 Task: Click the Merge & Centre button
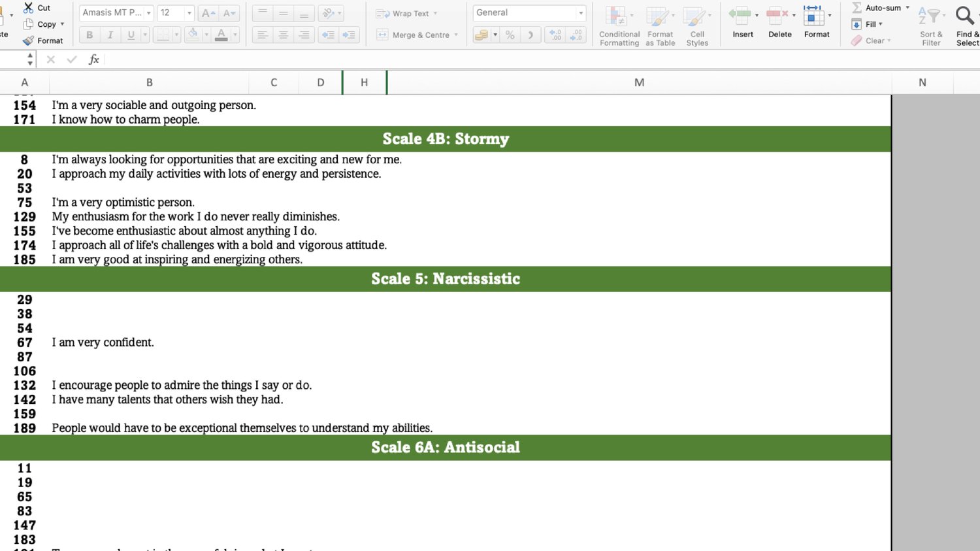(413, 35)
